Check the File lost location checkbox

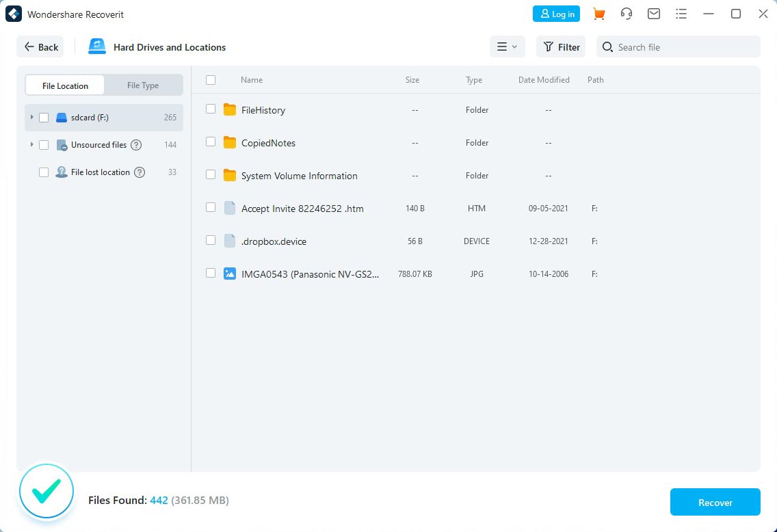pos(44,172)
